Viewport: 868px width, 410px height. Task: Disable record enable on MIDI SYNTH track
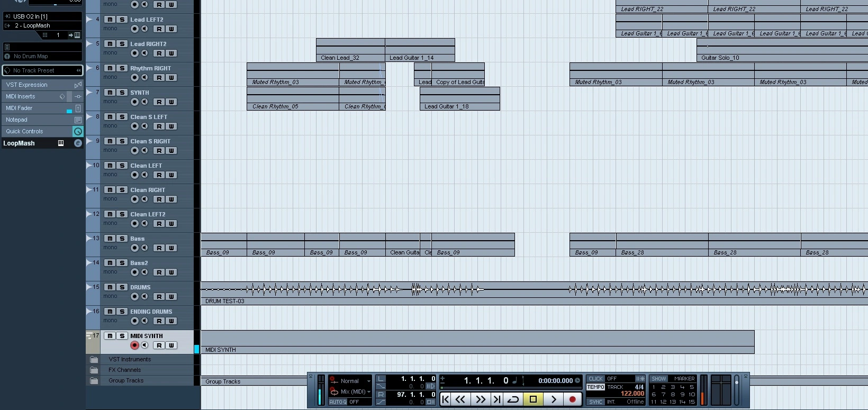point(134,345)
